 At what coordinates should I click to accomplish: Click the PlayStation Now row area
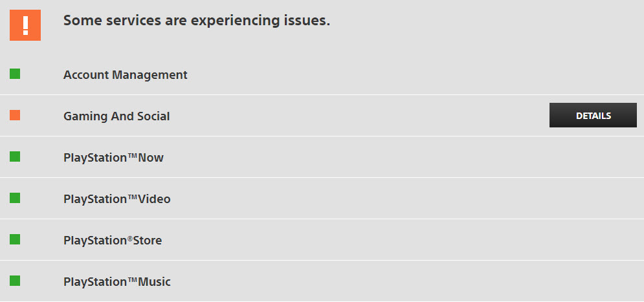(322, 157)
